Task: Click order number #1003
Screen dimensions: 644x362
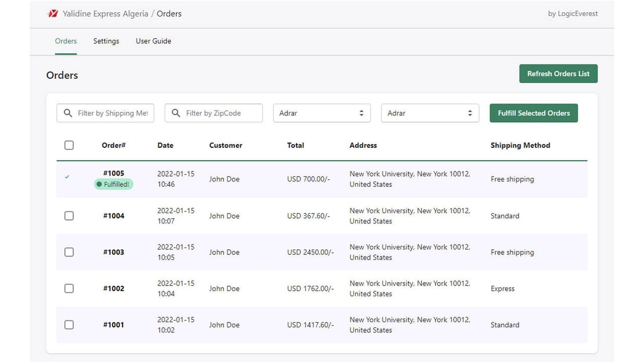Action: [x=114, y=252]
